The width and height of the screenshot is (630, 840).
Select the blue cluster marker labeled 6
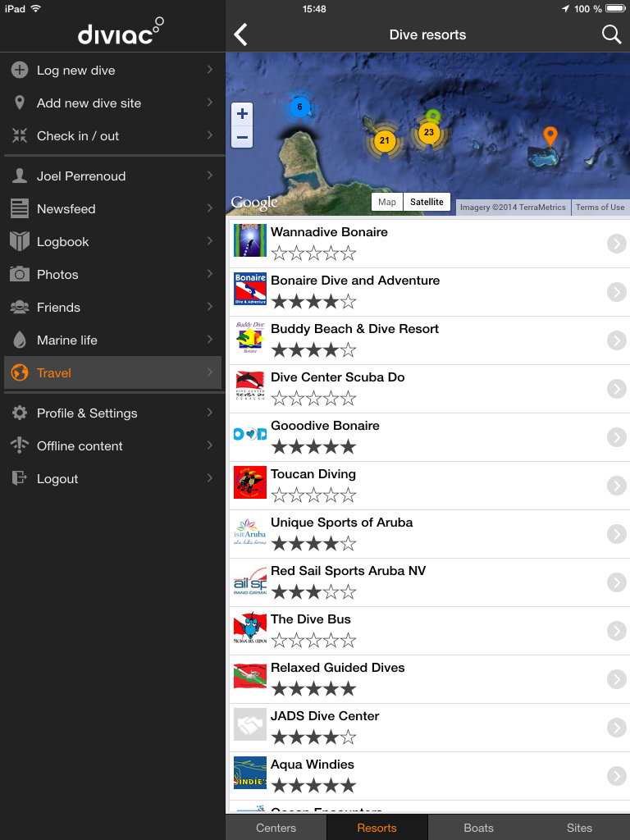(x=299, y=107)
